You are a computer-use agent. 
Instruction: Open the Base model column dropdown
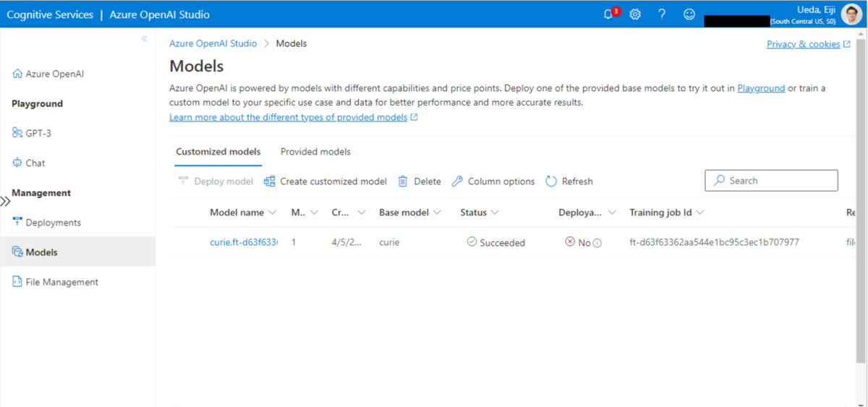pyautogui.click(x=436, y=213)
